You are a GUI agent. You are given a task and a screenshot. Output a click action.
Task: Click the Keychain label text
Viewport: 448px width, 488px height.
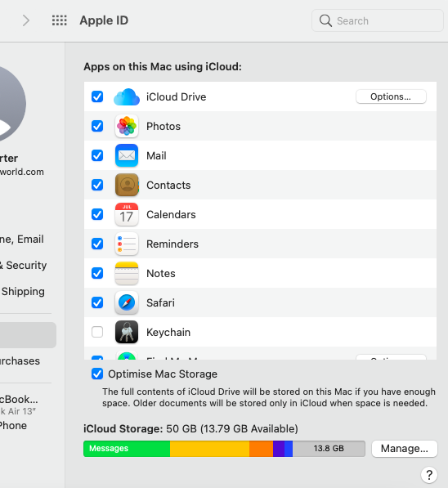(x=168, y=333)
